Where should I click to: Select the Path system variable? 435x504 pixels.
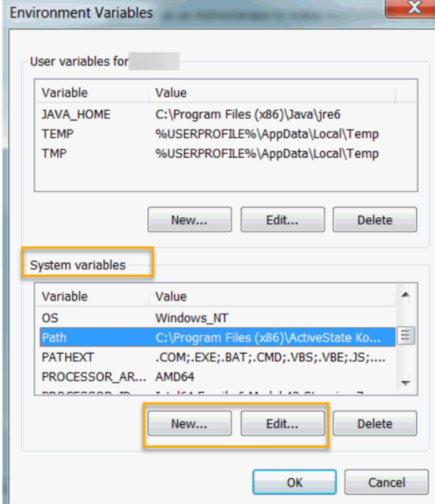coord(52,337)
